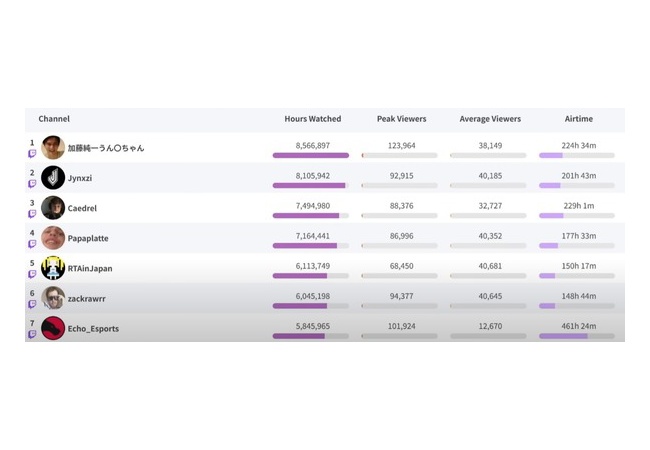Click the Twitch icon on Caedrel's row
The height and width of the screenshot is (450, 650).
tap(32, 214)
